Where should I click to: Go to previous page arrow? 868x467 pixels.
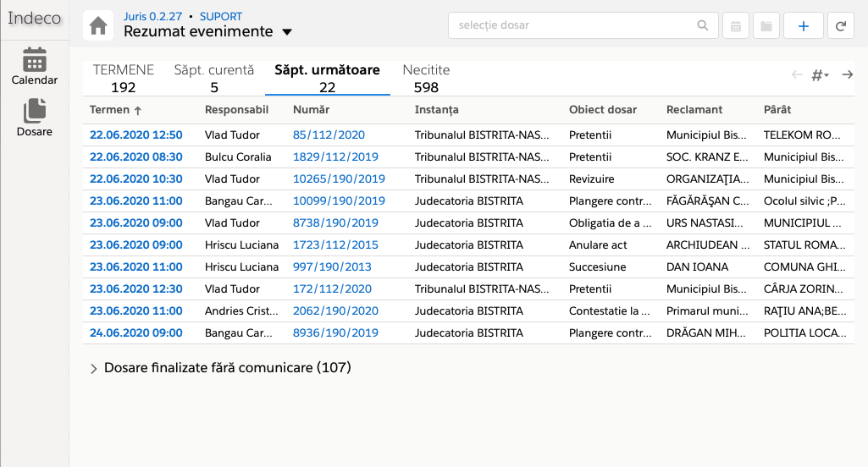pos(796,75)
